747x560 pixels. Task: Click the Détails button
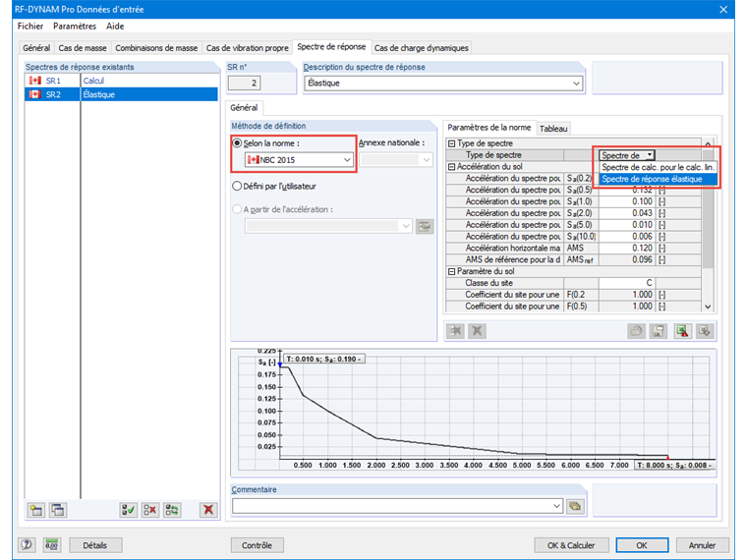[94, 545]
